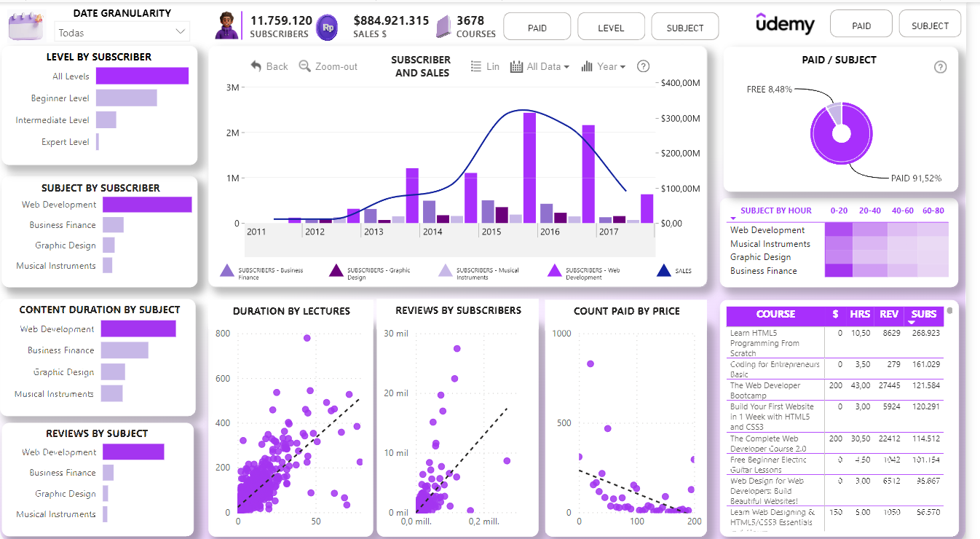This screenshot has width=980, height=539.
Task: Expand the All Data dropdown
Action: [x=540, y=66]
